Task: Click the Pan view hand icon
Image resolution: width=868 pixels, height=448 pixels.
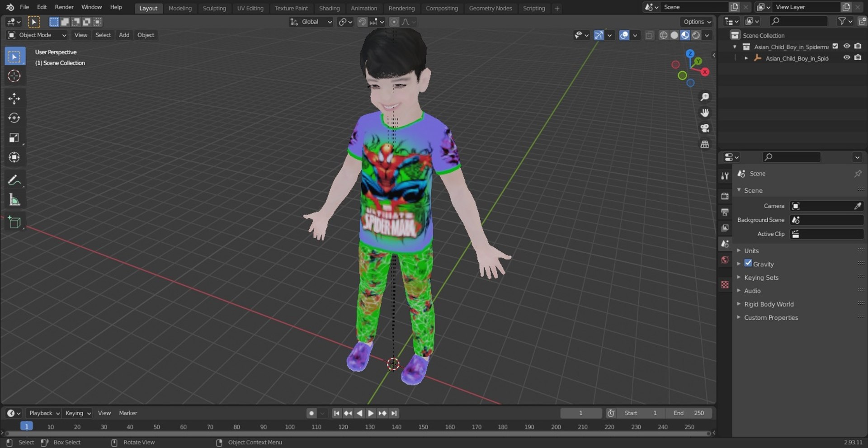Action: [704, 113]
